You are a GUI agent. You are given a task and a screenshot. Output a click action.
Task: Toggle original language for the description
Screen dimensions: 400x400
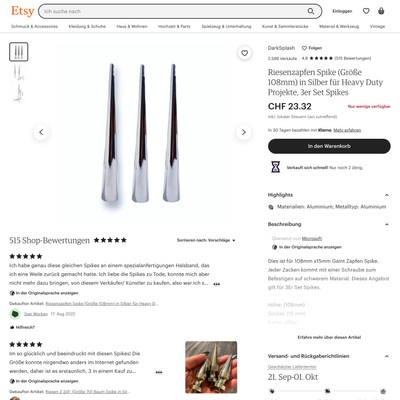307,247
